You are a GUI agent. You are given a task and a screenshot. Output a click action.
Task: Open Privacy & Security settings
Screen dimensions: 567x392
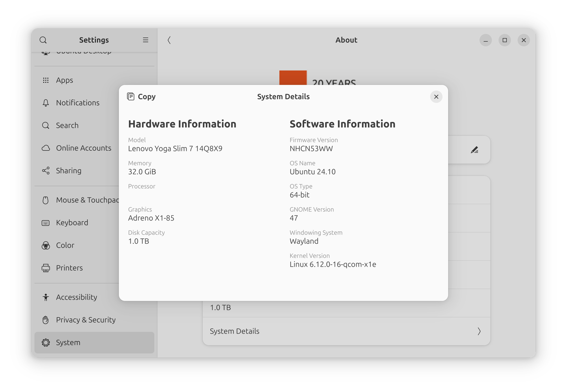click(86, 320)
